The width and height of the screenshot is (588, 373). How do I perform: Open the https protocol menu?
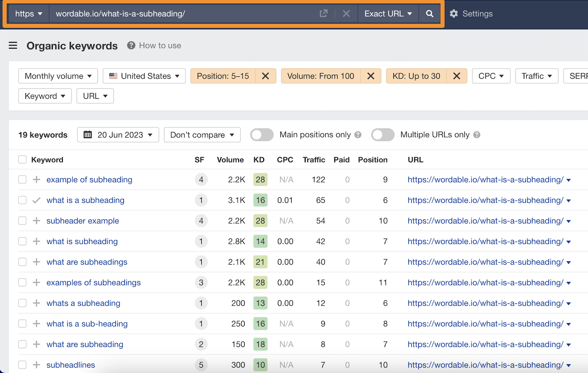29,14
